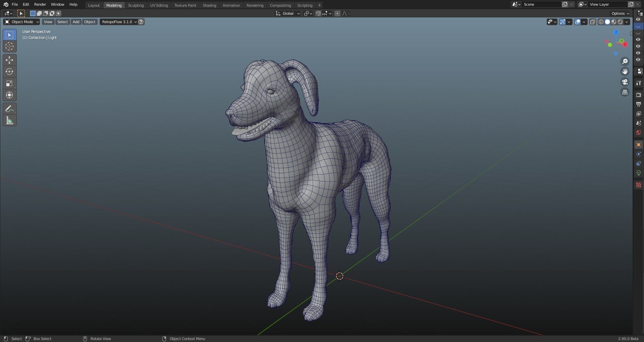
Task: Select the Move tool
Action: (9, 60)
